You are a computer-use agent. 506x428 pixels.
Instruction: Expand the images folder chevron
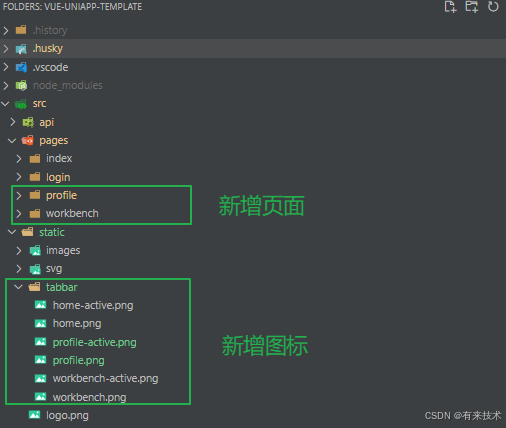[x=19, y=250]
